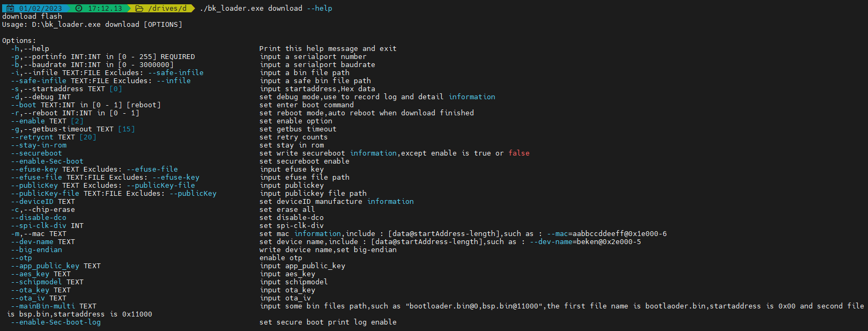Viewport: 868px width, 331px height.
Task: Click the red 'false' word
Action: coord(519,153)
